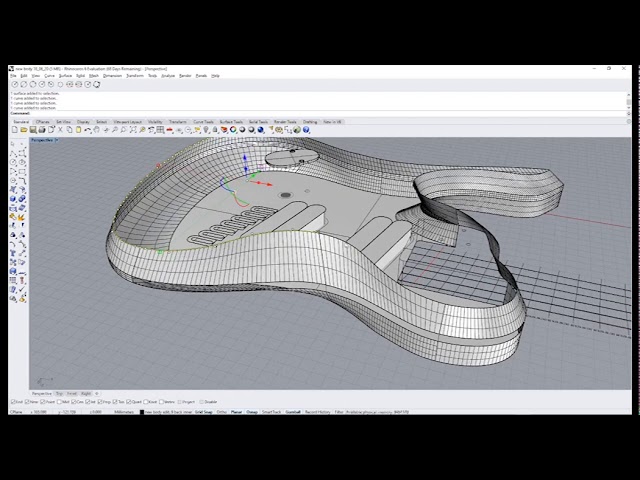Viewport: 640px width, 480px height.
Task: Open the Curve menu
Action: 49,76
